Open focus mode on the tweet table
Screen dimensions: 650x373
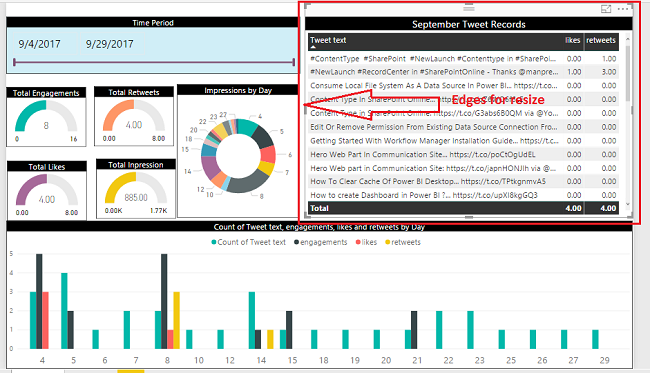click(x=606, y=9)
